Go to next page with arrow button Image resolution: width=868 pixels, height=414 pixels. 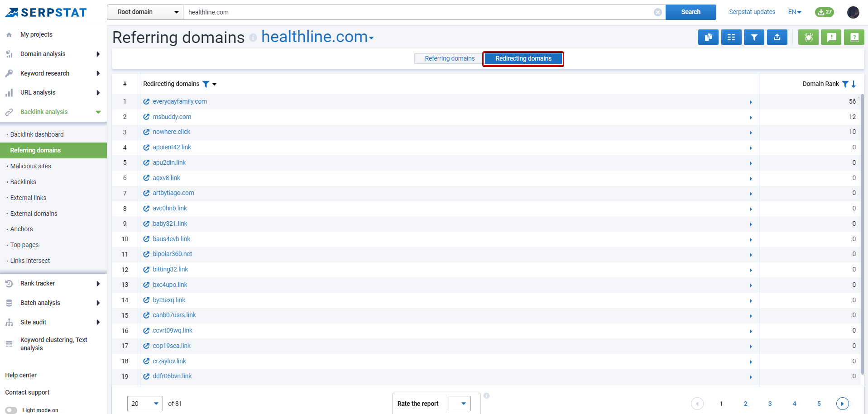click(x=842, y=404)
